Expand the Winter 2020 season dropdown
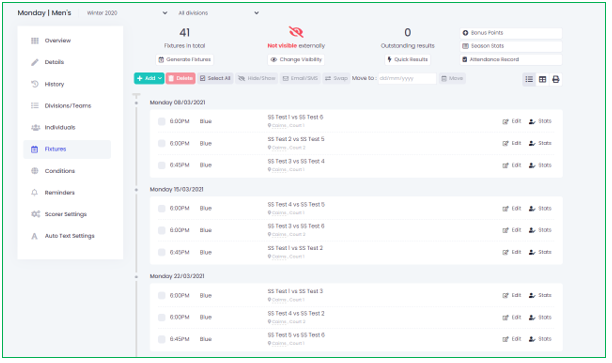The image size is (612, 363). click(x=126, y=13)
